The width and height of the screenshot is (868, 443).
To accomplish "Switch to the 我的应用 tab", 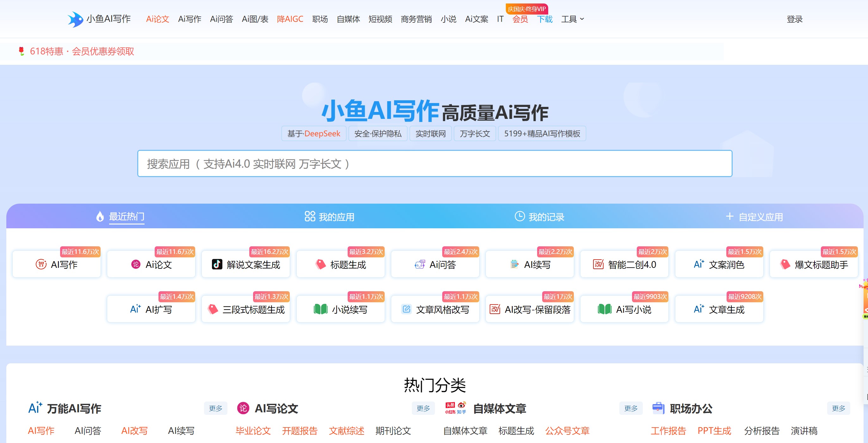I will coord(329,217).
